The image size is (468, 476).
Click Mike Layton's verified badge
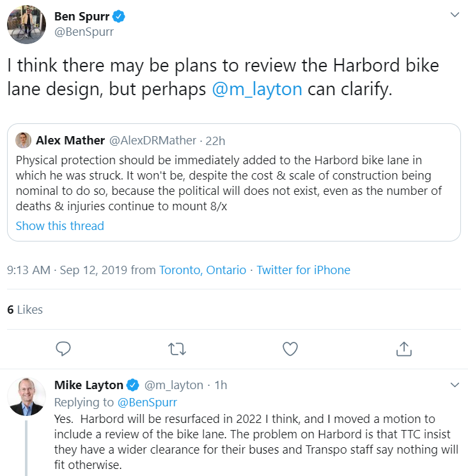coord(132,385)
